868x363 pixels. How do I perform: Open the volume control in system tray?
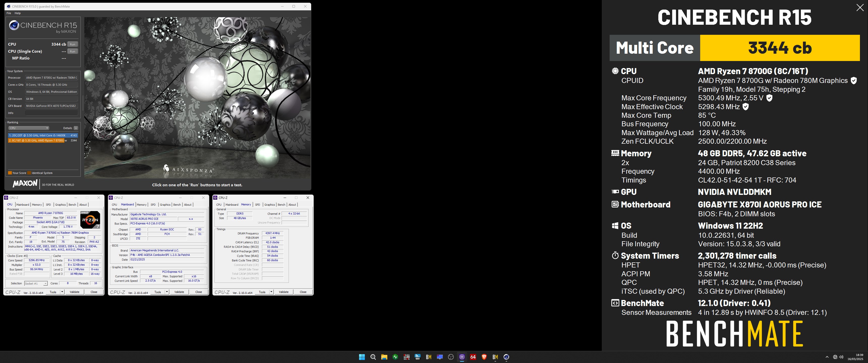click(842, 357)
